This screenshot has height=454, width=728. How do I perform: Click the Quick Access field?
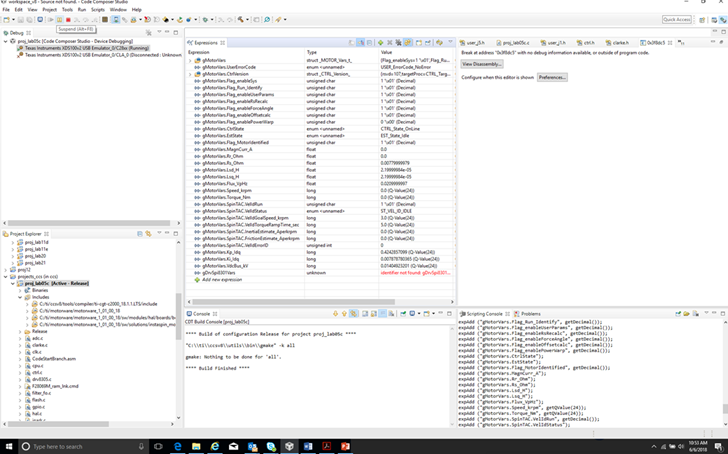pos(676,19)
